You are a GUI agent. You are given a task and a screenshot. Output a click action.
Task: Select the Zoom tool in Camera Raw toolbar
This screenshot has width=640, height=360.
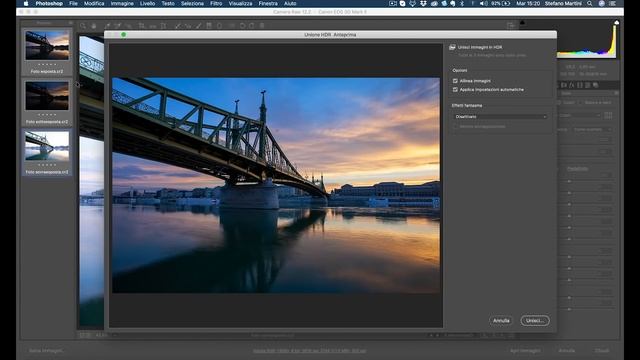[x=83, y=26]
